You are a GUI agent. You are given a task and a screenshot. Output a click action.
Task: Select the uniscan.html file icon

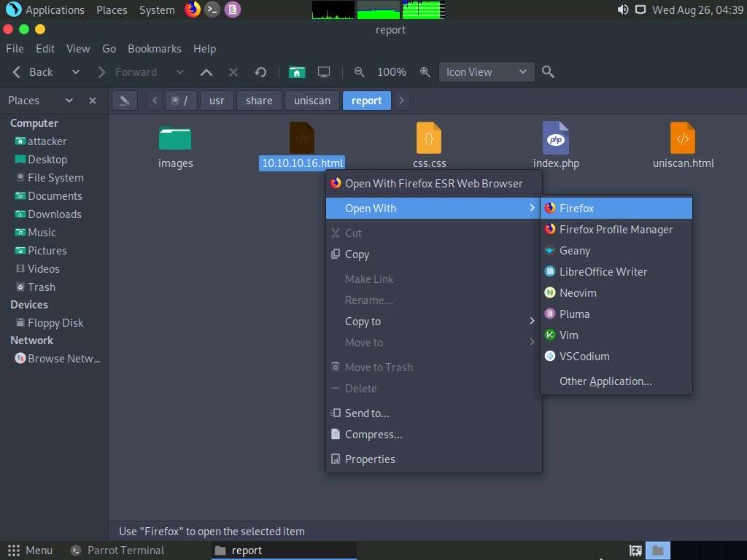682,138
